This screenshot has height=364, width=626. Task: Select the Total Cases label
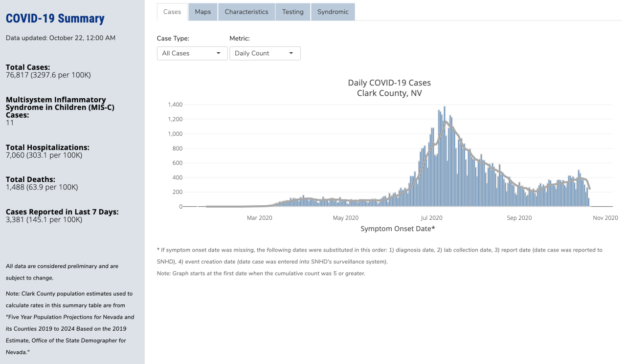[x=28, y=67]
